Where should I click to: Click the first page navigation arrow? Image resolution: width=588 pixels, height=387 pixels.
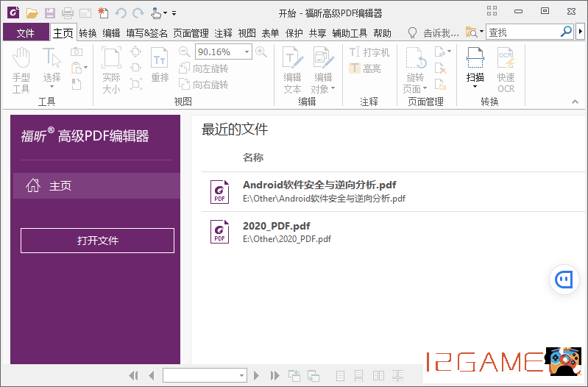[x=133, y=375]
